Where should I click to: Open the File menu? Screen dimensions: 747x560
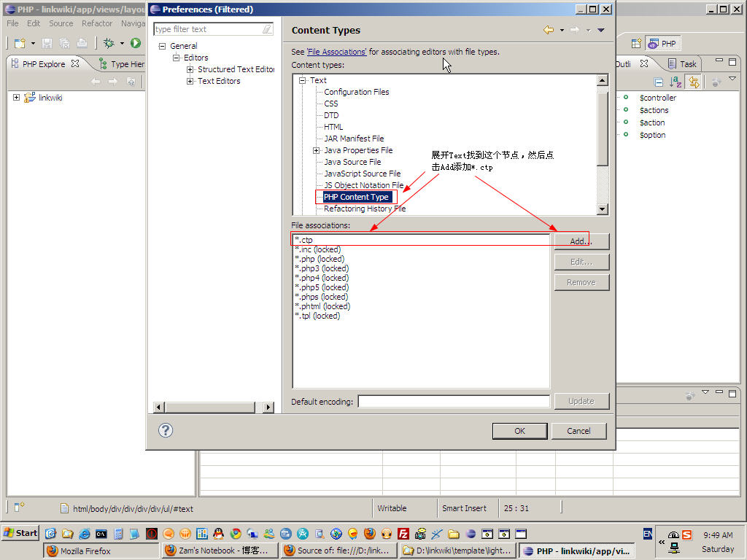click(12, 23)
